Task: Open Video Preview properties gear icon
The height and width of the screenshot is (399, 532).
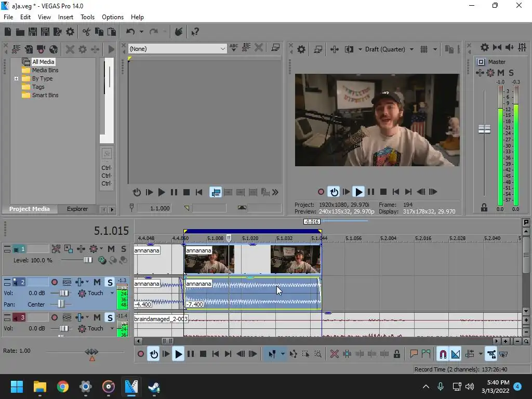Action: coord(301,49)
